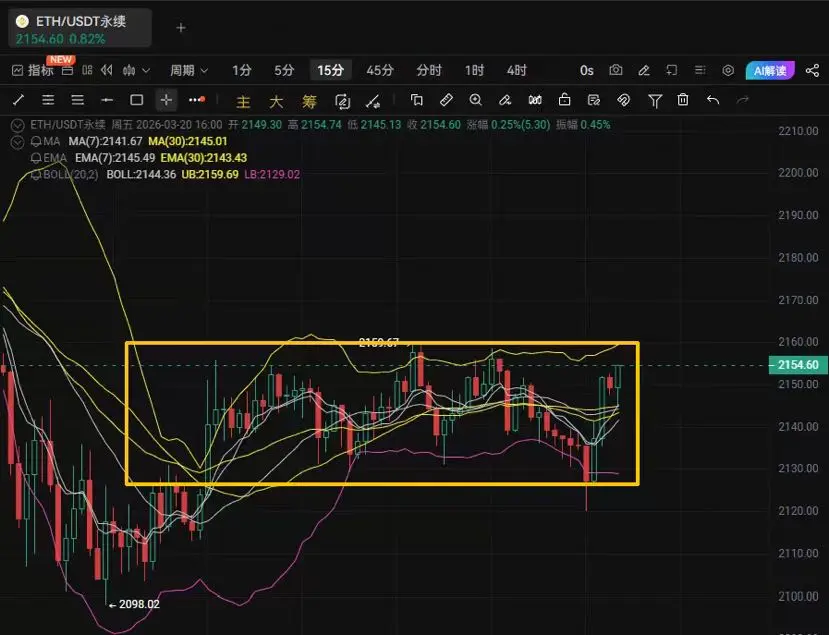Screen dimensions: 829x635
Task: Undo last action arrow
Action: click(x=713, y=99)
